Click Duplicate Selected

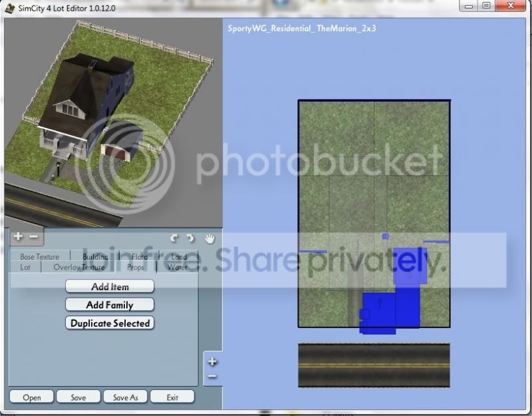[110, 323]
